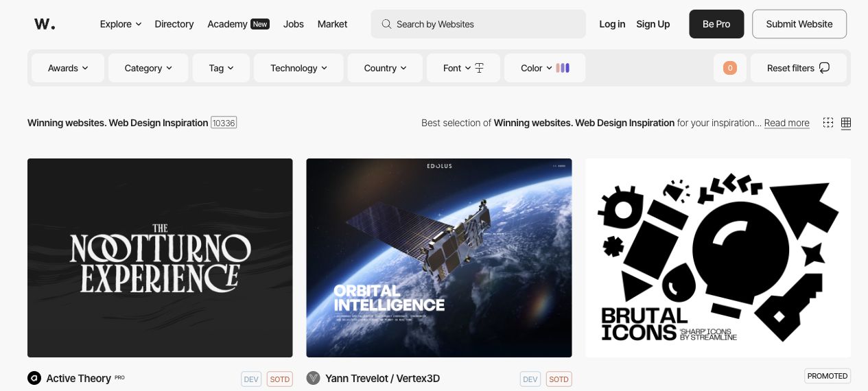Focus the Search by Websites field

[x=478, y=24]
